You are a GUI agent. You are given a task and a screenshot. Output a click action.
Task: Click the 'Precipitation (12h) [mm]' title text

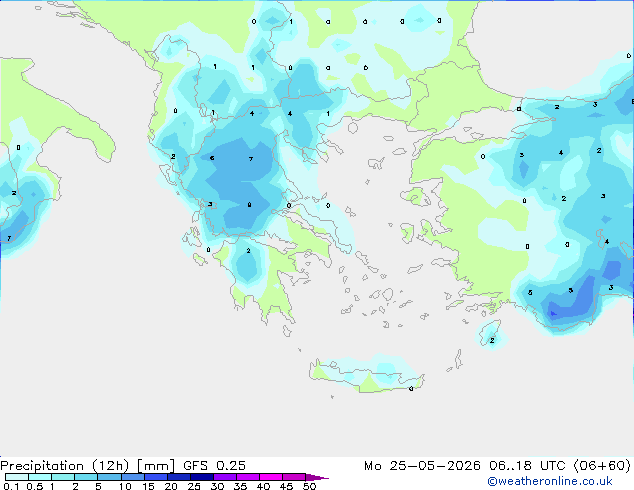(x=87, y=466)
